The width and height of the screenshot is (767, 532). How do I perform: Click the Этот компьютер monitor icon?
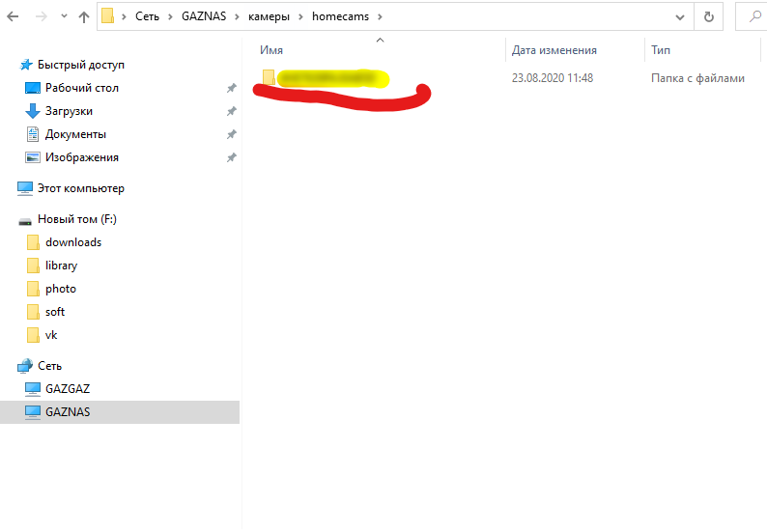coord(25,188)
